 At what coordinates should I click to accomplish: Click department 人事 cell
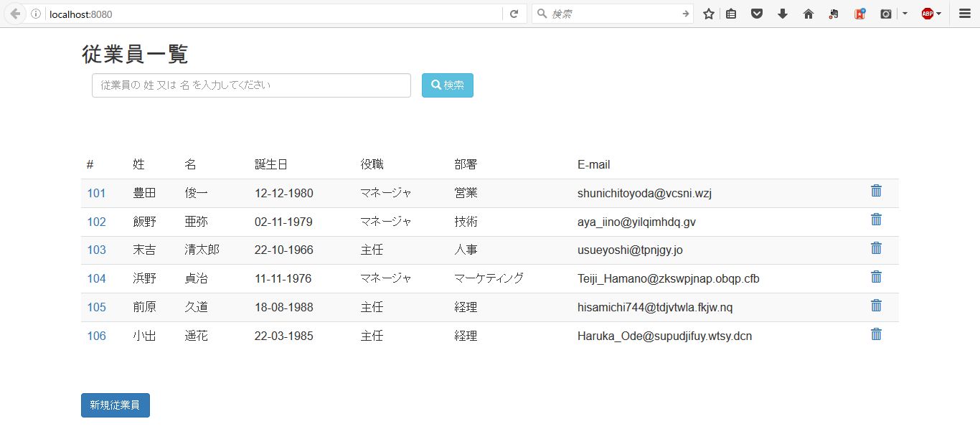pyautogui.click(x=466, y=250)
